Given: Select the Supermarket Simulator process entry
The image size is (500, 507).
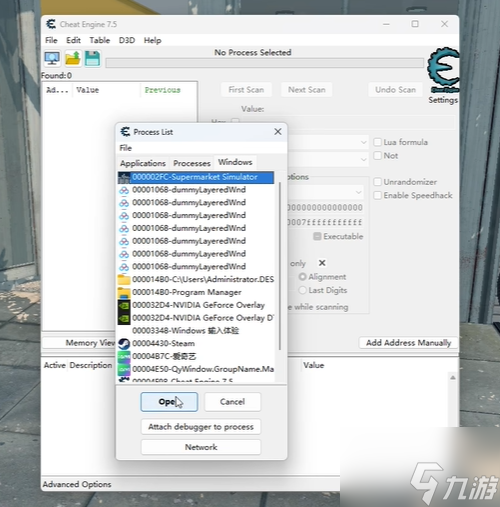Looking at the screenshot, I should 196,177.
